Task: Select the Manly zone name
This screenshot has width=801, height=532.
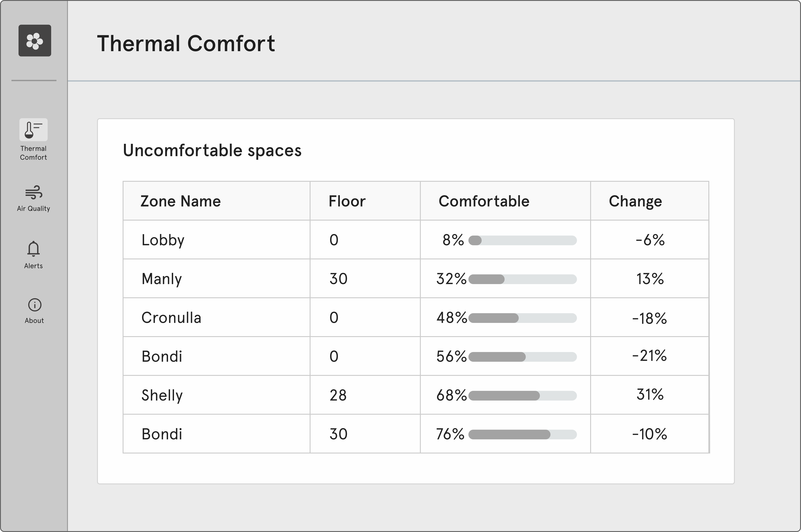Action: click(x=161, y=279)
